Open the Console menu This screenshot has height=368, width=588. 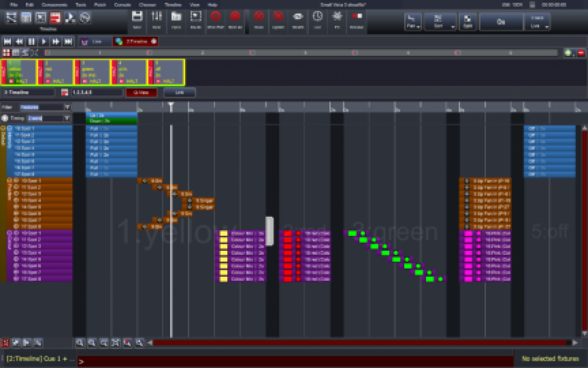pyautogui.click(x=122, y=5)
